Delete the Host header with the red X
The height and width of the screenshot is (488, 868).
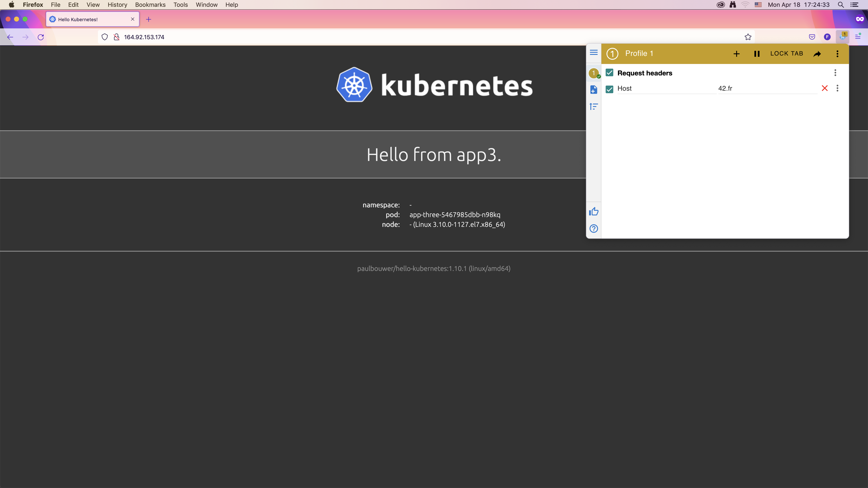tap(825, 88)
